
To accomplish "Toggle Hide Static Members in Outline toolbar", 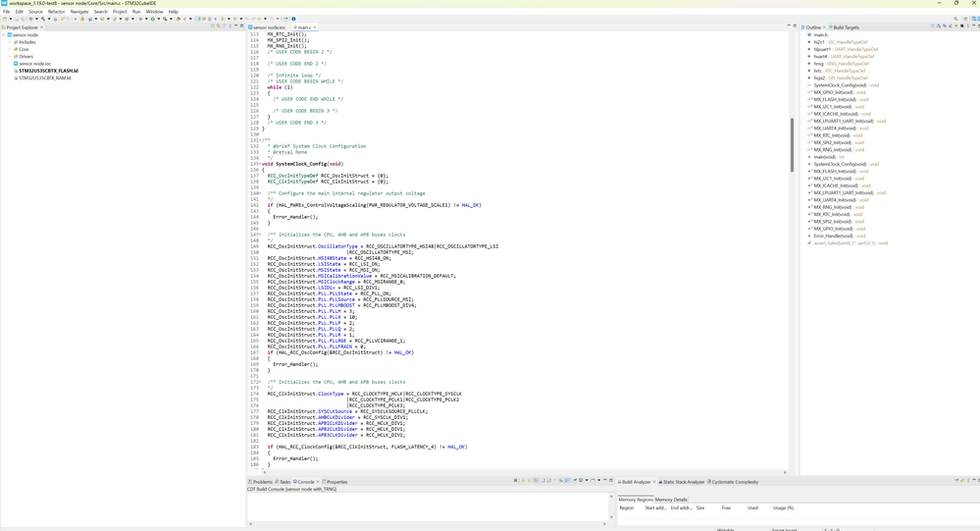I will tap(951, 27).
